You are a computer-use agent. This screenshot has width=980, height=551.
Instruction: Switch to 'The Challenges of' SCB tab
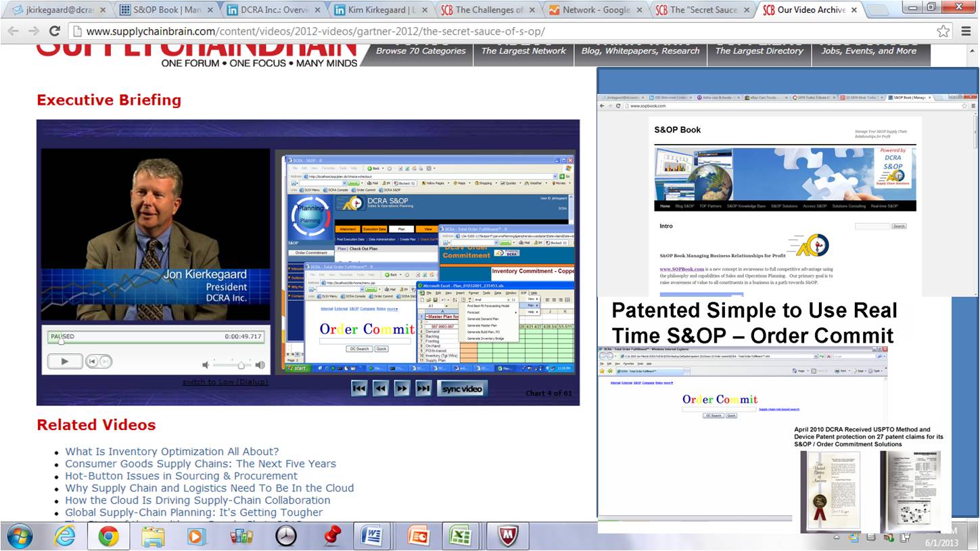(x=488, y=10)
